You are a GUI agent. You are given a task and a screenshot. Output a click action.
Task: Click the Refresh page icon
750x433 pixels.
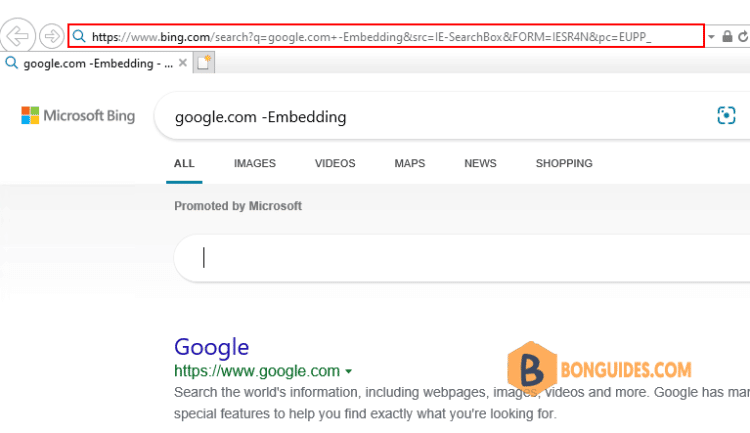[x=743, y=36]
